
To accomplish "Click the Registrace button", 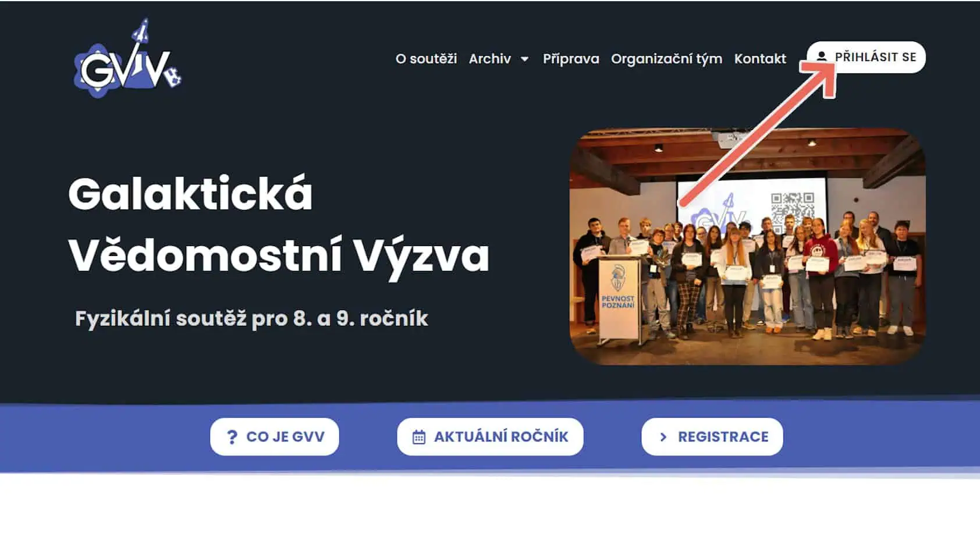I will [x=712, y=437].
